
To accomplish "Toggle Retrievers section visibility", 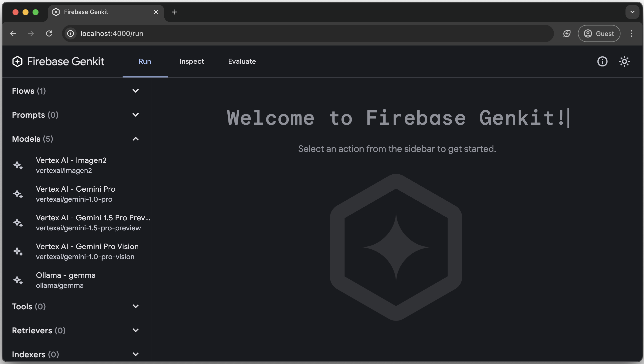I will point(135,331).
